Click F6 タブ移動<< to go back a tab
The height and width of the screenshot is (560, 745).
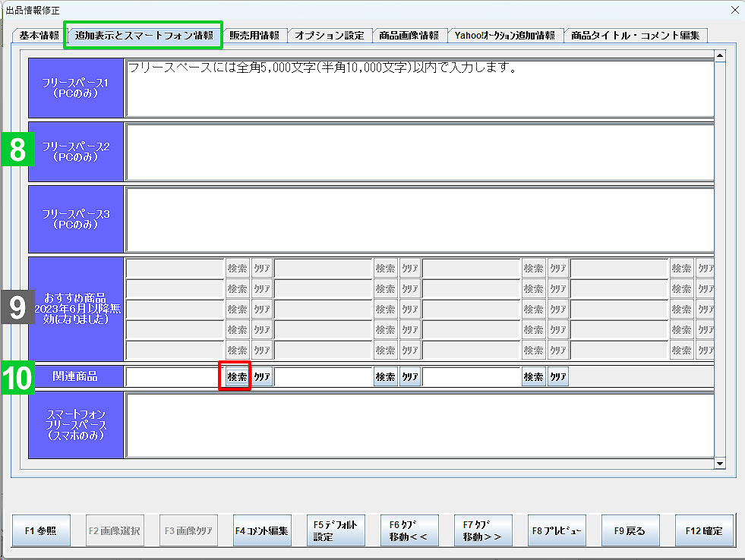click(x=409, y=530)
